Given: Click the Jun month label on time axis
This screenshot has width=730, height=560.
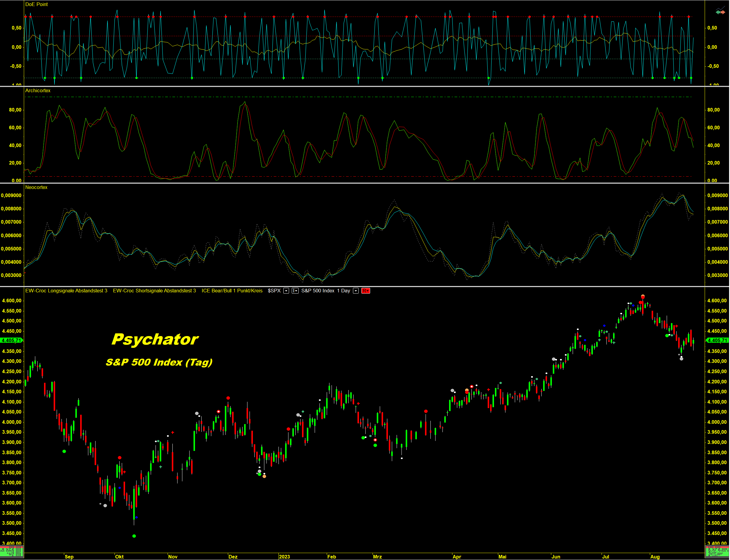Looking at the screenshot, I should point(556,557).
